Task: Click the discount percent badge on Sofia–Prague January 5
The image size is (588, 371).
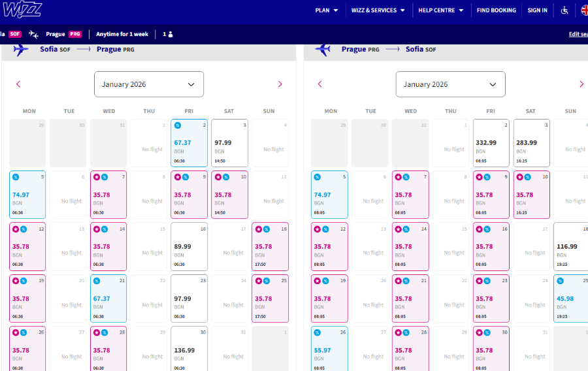Action: 16,177
